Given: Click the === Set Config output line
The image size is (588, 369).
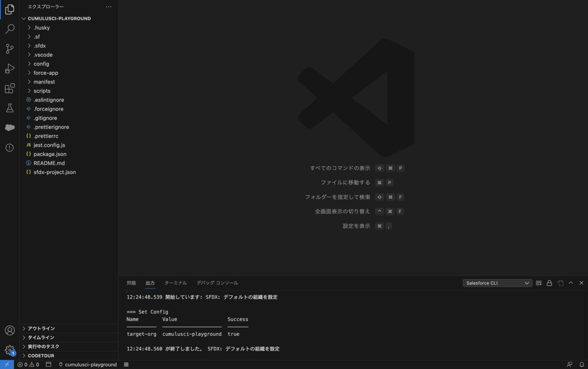Looking at the screenshot, I should click(x=147, y=312).
